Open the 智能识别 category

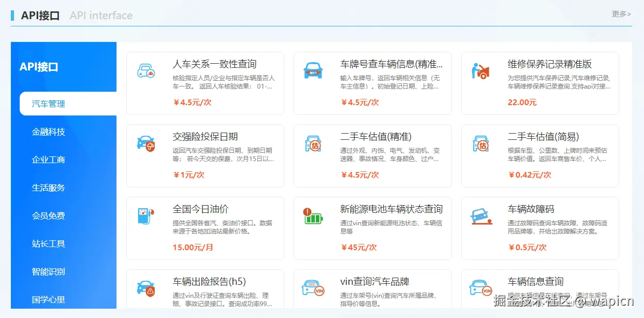click(x=48, y=271)
